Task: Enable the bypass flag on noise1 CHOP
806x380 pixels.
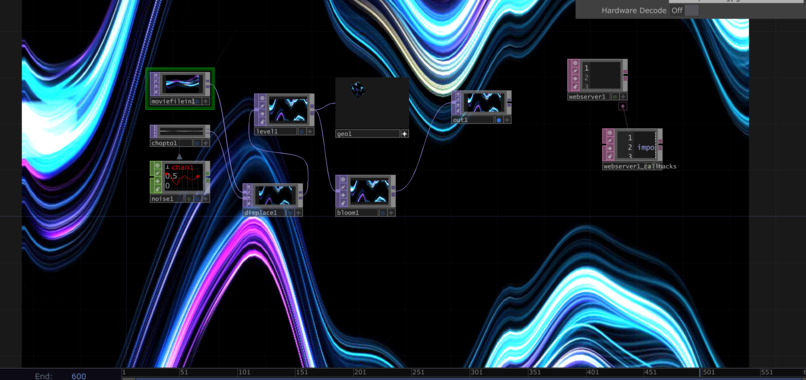Action: tap(158, 180)
